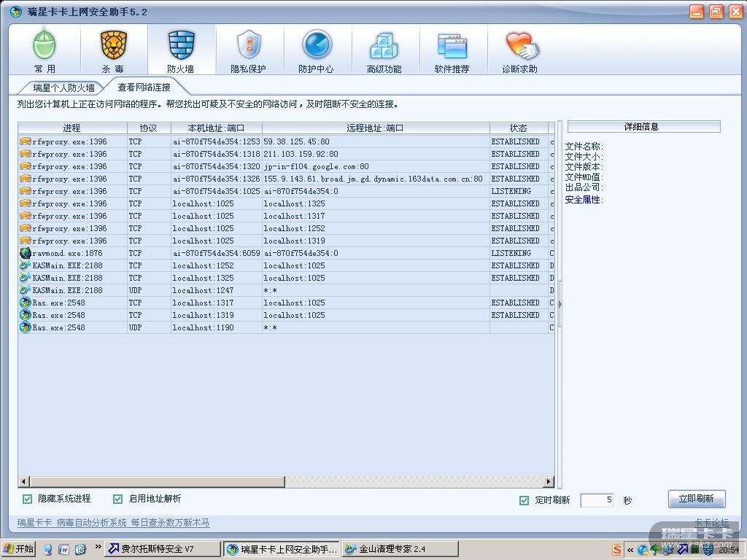Select row with 163data.com.cn:80 address
This screenshot has width=747, height=560.
(x=286, y=179)
